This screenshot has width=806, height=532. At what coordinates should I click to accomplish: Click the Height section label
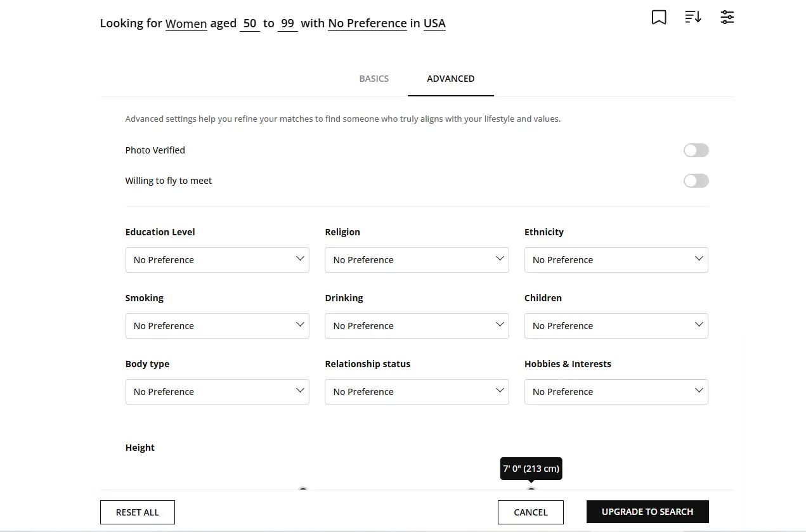click(140, 448)
